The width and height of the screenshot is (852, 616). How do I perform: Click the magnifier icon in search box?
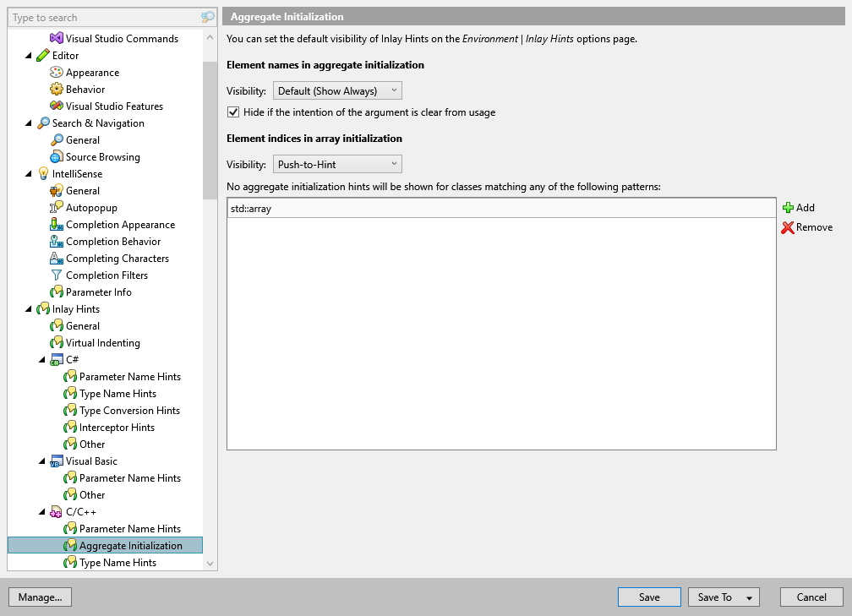207,17
